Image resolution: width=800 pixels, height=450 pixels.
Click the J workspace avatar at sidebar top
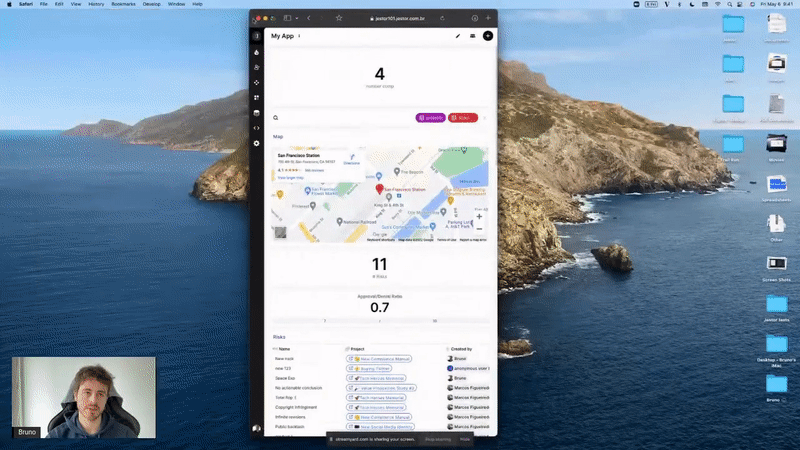(257, 36)
